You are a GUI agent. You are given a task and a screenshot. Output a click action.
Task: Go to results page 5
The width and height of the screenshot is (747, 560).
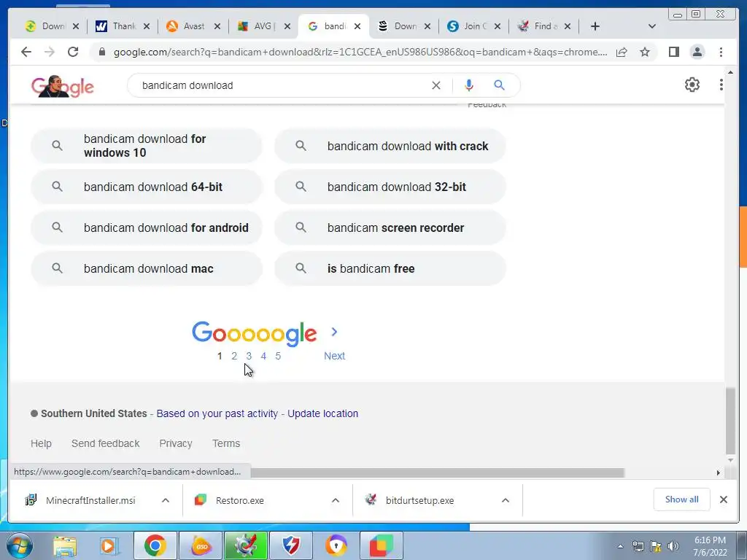[278, 356]
